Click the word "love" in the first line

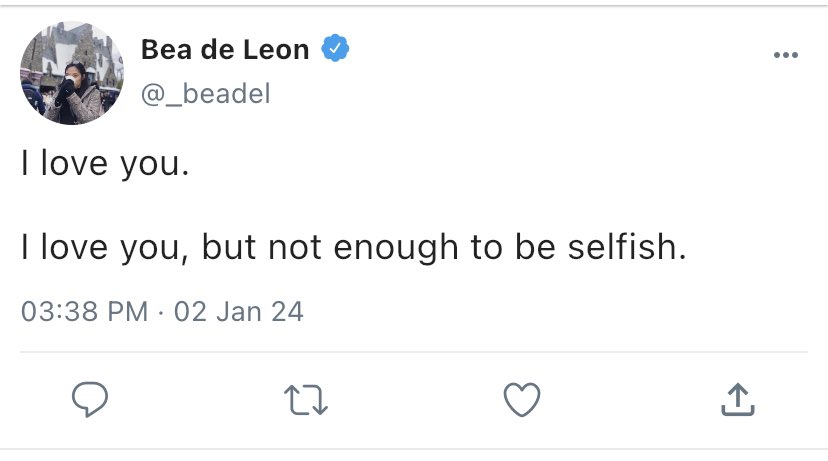coord(74,163)
